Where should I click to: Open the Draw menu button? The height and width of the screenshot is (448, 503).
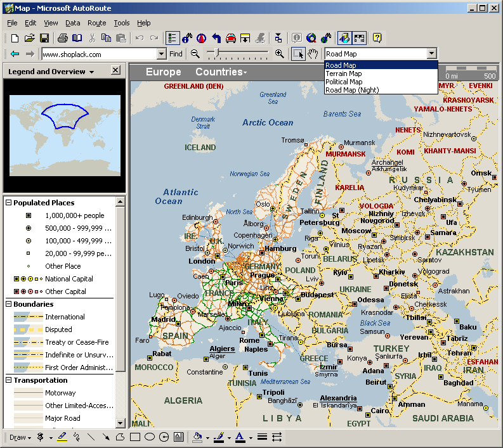point(20,437)
